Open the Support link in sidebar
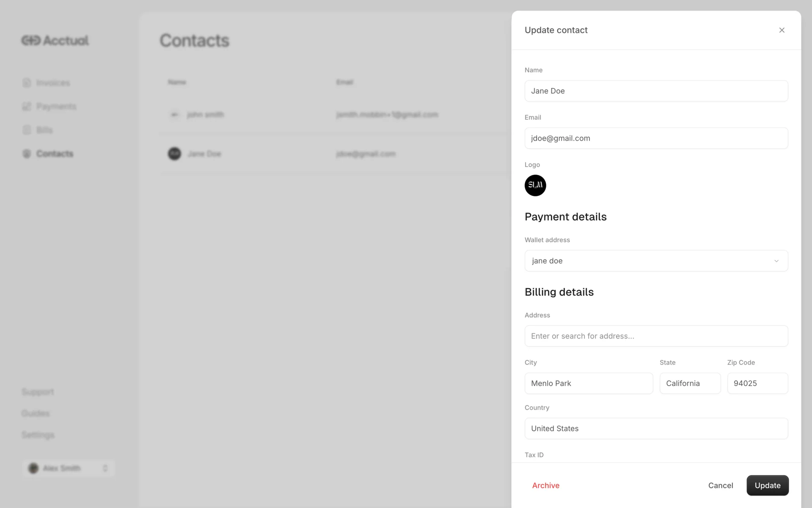 (38, 392)
